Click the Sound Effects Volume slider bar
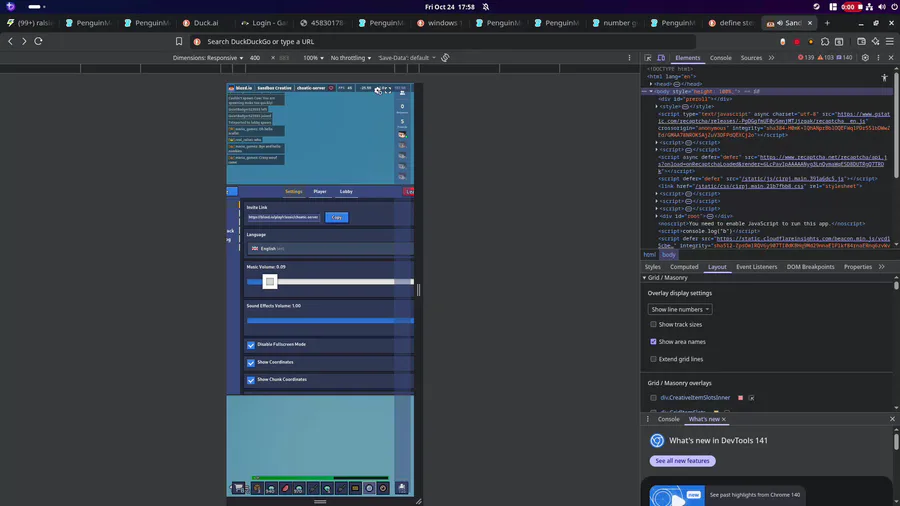 pos(330,321)
